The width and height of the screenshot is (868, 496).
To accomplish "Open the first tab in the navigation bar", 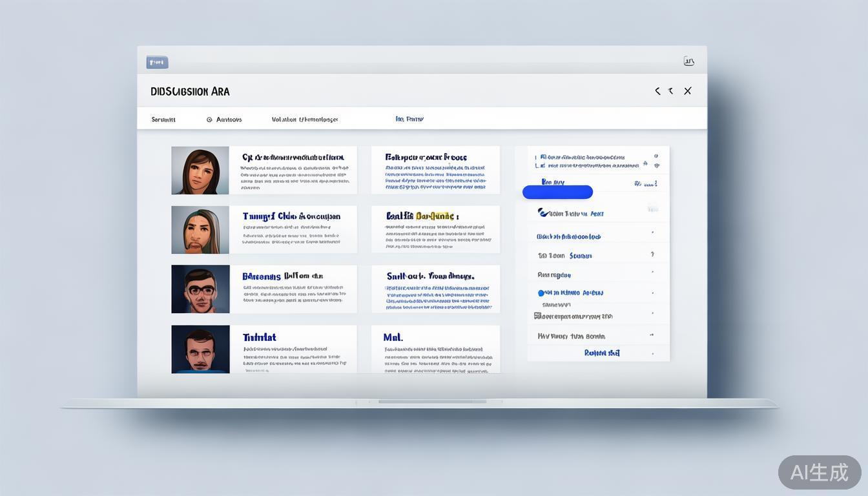I will pyautogui.click(x=163, y=119).
